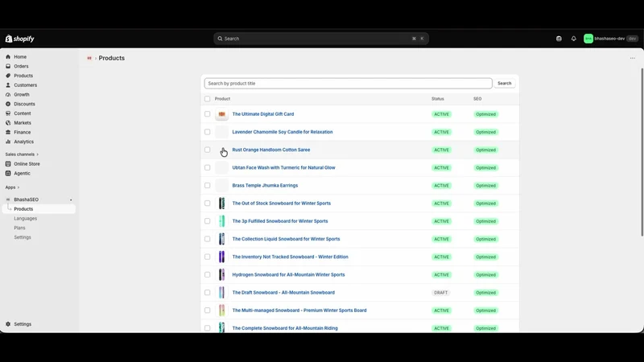This screenshot has width=644, height=362.
Task: Click the Markets globe icon
Action: [x=8, y=123]
